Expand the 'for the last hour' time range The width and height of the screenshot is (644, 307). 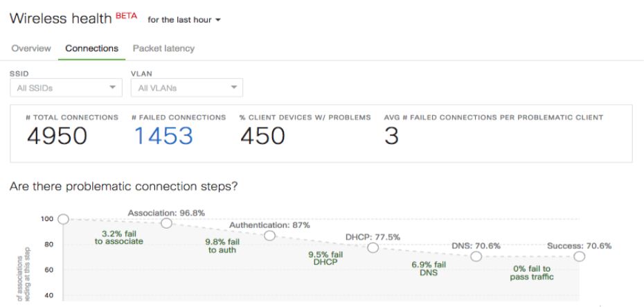click(182, 19)
